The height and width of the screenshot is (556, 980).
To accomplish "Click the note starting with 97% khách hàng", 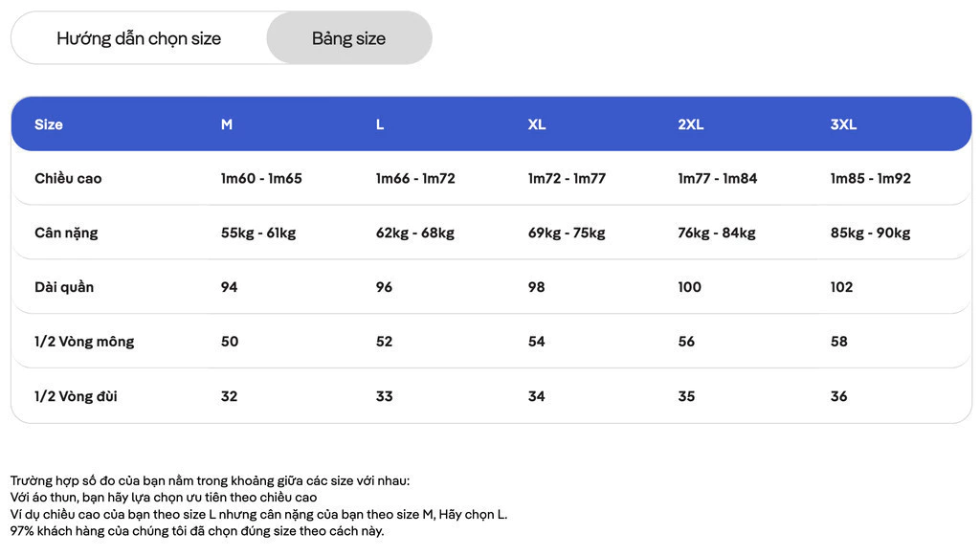I will 197,531.
